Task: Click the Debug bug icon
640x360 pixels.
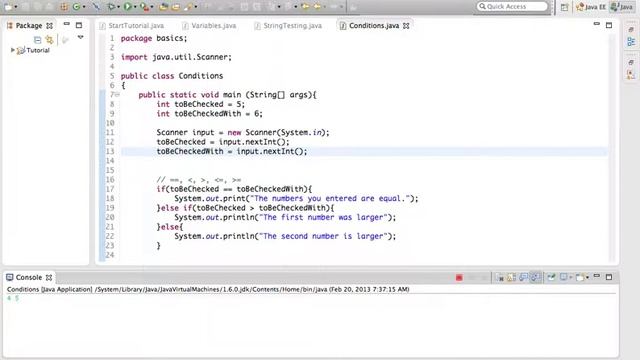Action: pyautogui.click(x=111, y=7)
